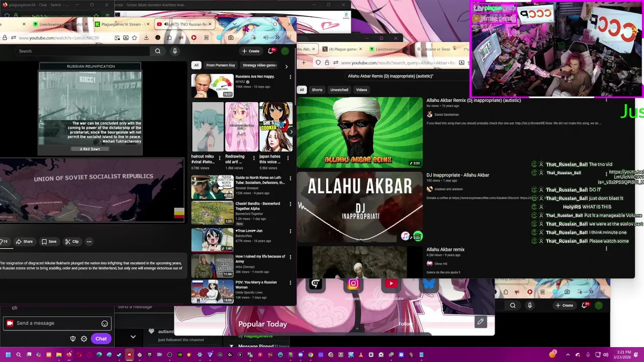Click the Twitch moderator shield icon
Viewport: 644px width, 362px height.
click(x=72, y=339)
